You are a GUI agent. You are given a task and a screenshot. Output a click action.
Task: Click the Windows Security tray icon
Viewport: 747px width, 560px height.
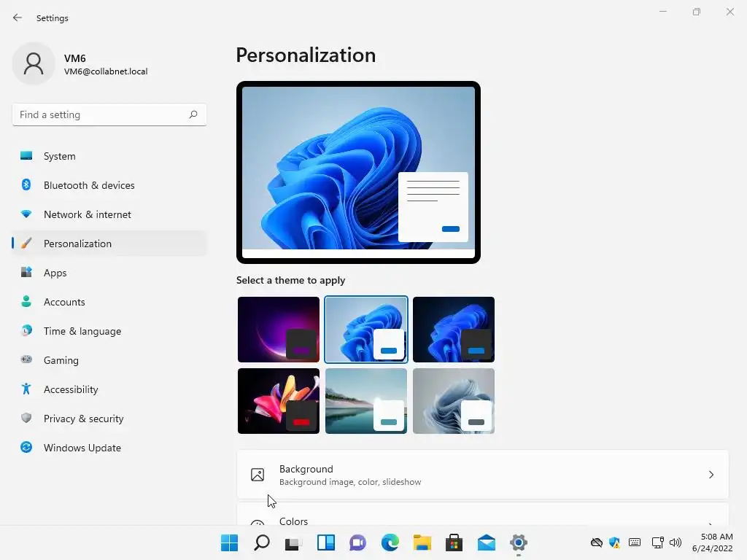coord(614,542)
